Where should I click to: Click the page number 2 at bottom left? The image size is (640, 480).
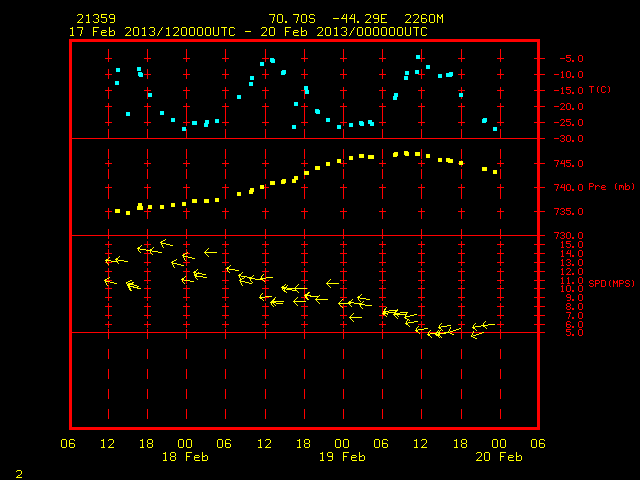[19, 474]
